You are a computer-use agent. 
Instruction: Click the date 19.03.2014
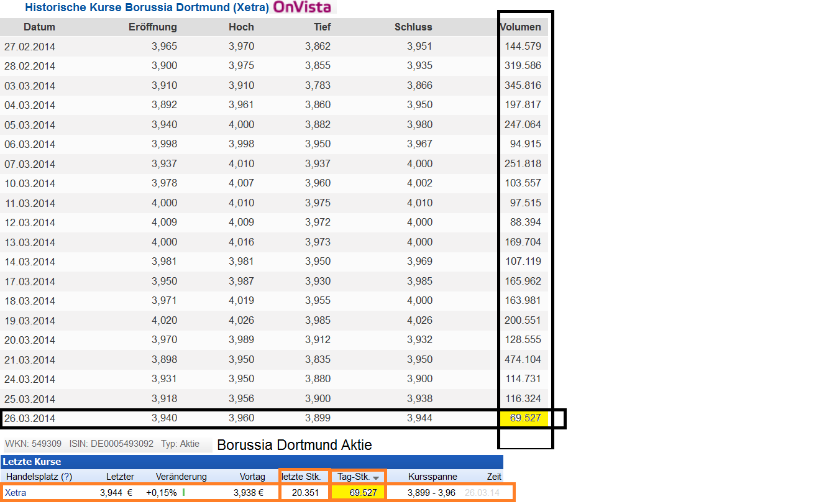pos(30,321)
